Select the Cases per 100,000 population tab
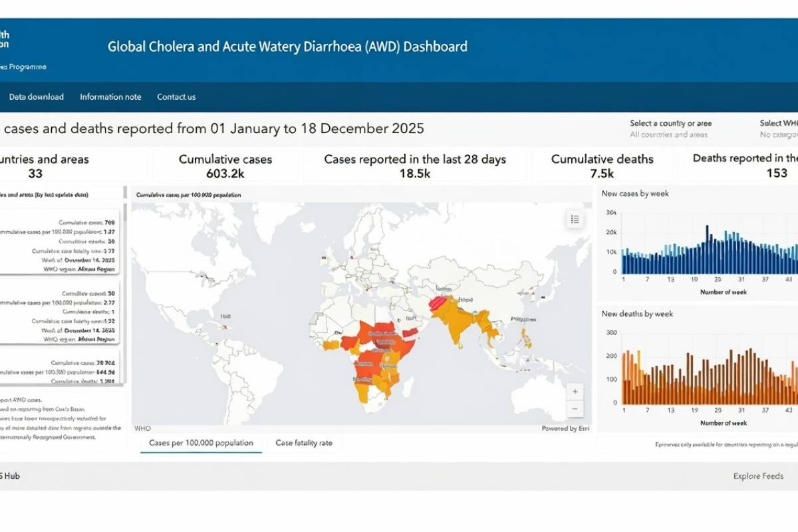 (x=201, y=443)
